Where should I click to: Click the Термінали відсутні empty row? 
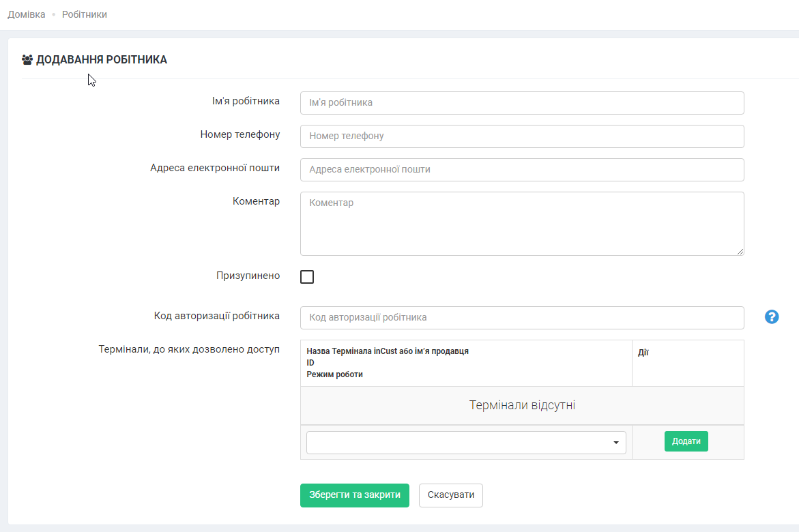(x=522, y=405)
